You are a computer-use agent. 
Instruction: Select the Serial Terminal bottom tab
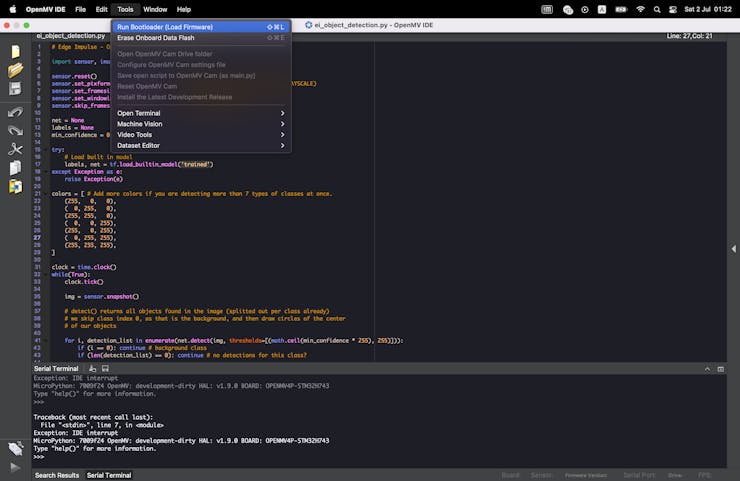coord(109,475)
